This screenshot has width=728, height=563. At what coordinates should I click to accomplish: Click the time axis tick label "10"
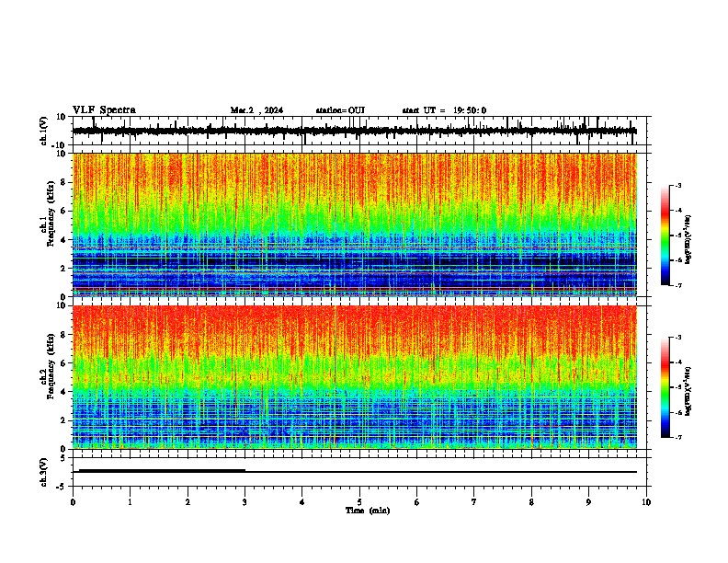click(x=646, y=502)
